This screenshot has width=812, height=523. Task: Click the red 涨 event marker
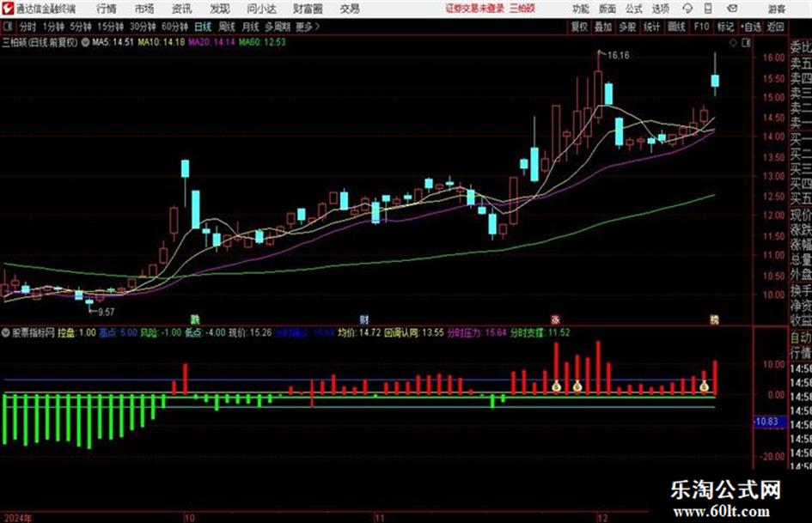[555, 319]
